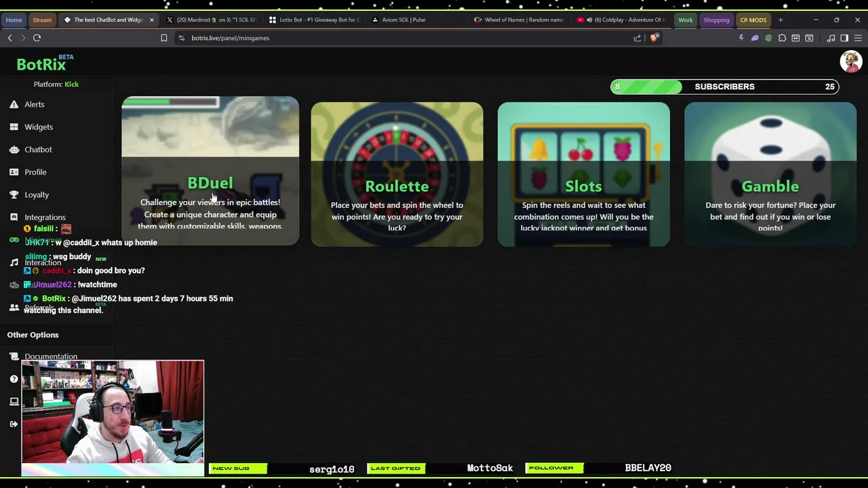Switch to the Coldplay YouTube tab
Screen dimensions: 868x488
coord(622,20)
